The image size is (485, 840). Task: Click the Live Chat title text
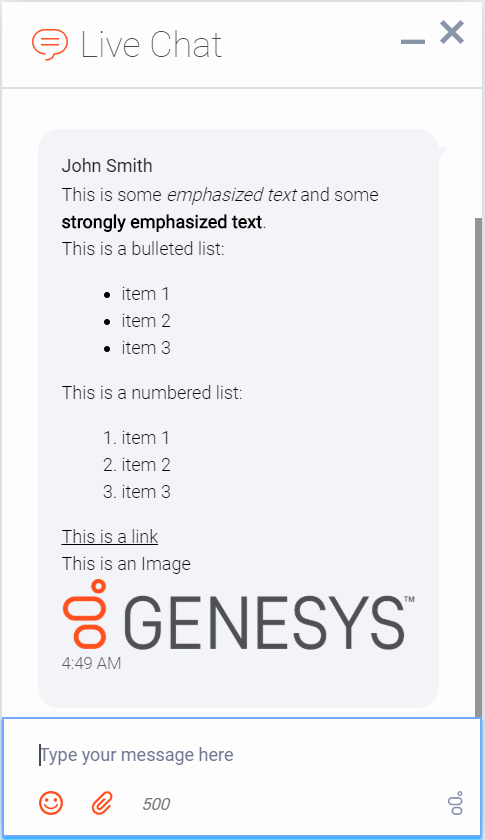point(151,45)
